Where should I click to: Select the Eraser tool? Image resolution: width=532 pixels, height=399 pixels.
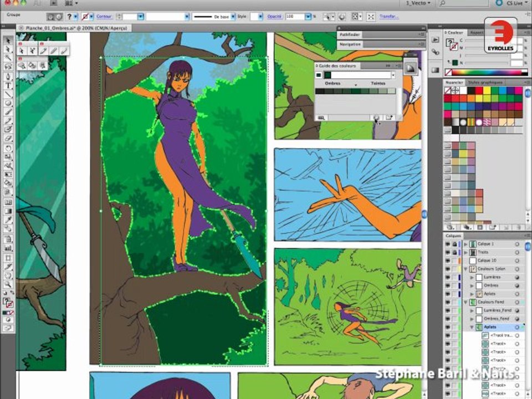pyautogui.click(x=8, y=139)
